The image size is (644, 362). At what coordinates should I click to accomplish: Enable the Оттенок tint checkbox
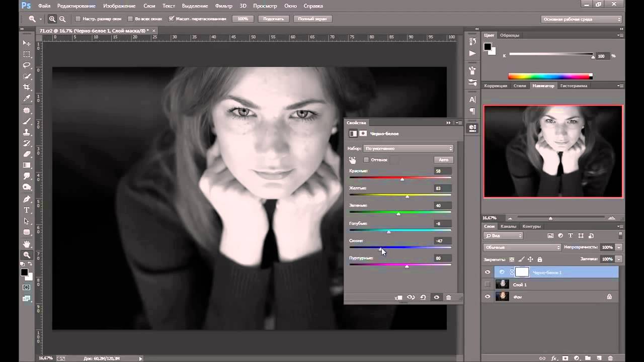point(366,160)
